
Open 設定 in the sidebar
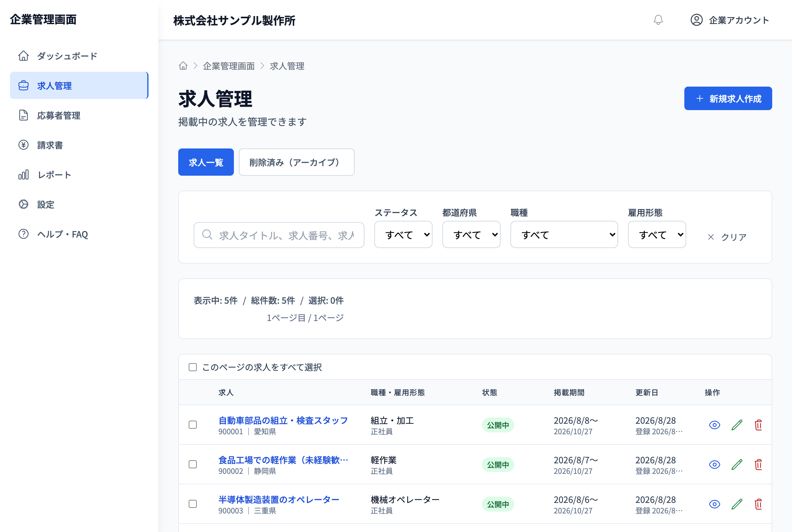coord(79,204)
